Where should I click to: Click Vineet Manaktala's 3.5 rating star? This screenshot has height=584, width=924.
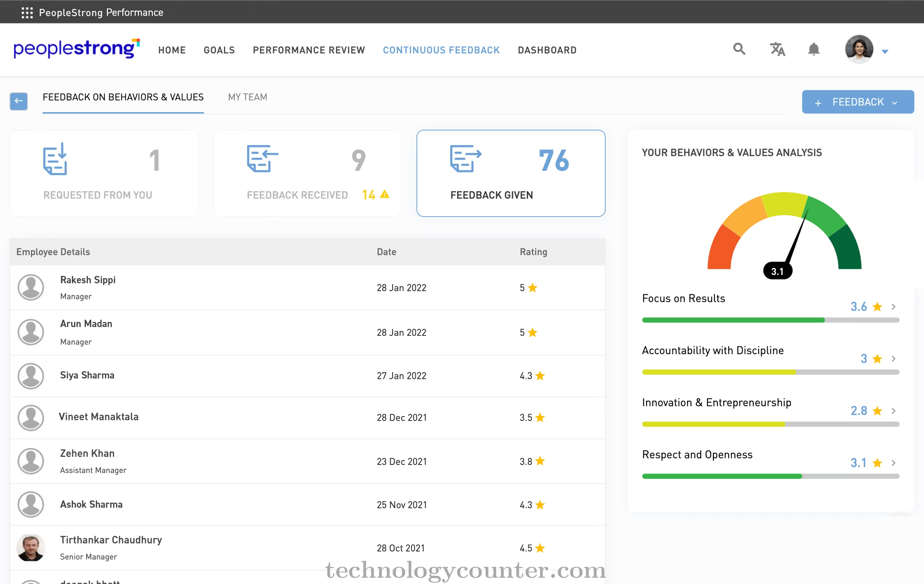pos(540,417)
